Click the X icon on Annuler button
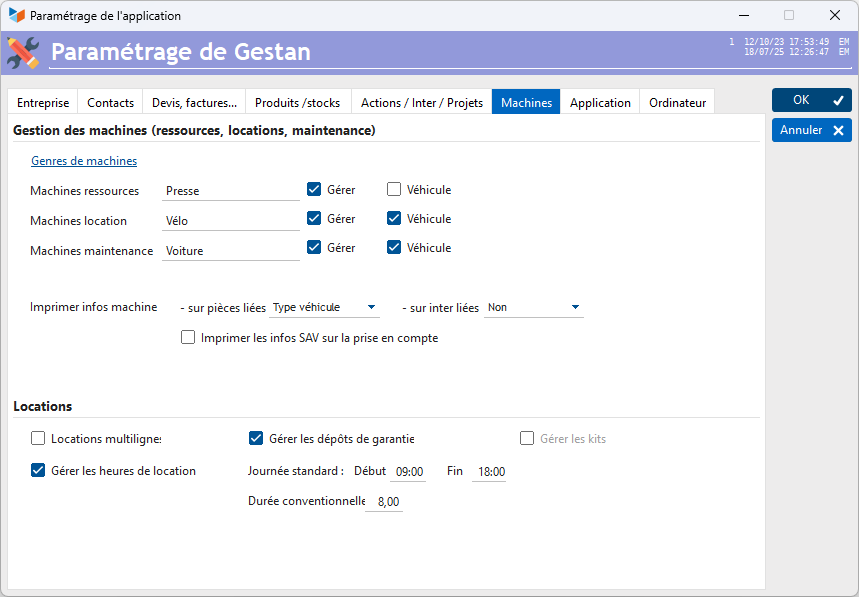859x597 pixels. click(838, 130)
